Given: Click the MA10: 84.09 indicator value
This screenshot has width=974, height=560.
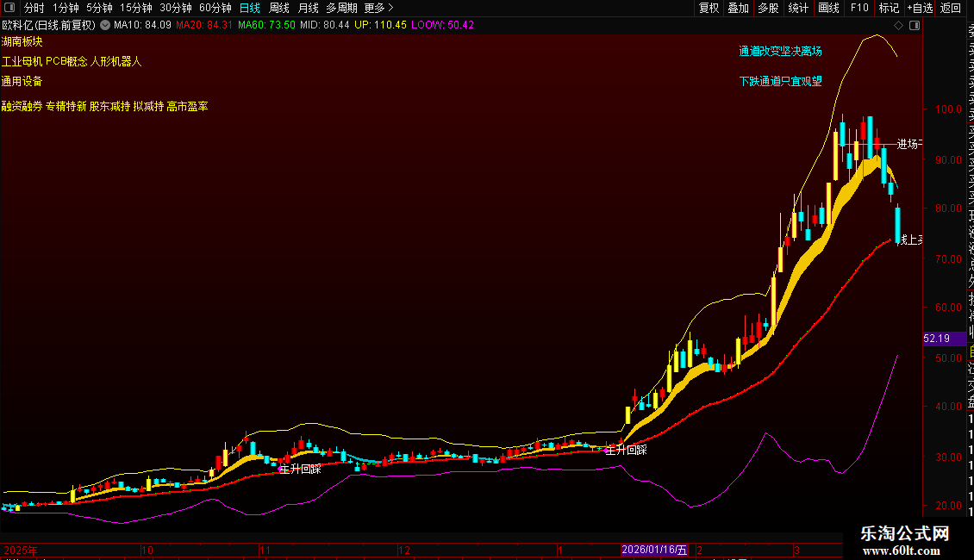Looking at the screenshot, I should click(142, 25).
